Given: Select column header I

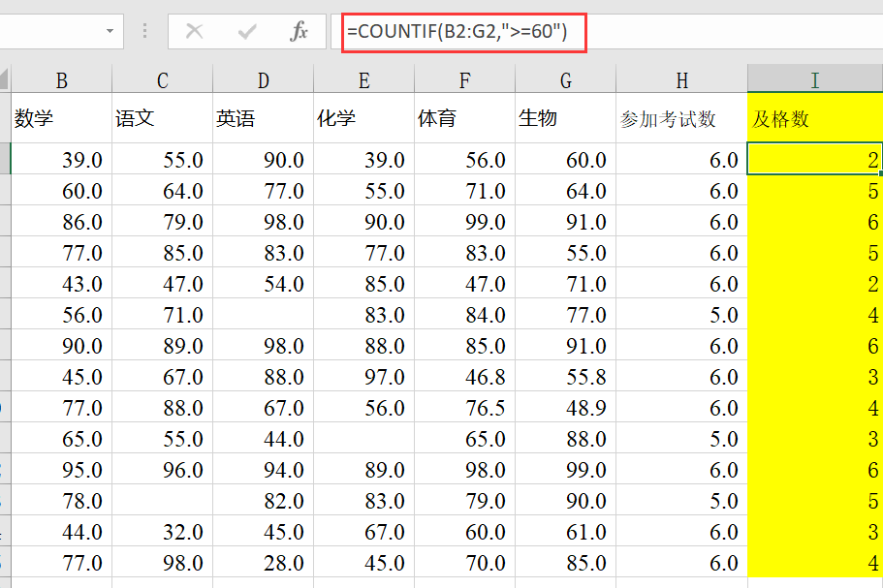Looking at the screenshot, I should click(815, 78).
